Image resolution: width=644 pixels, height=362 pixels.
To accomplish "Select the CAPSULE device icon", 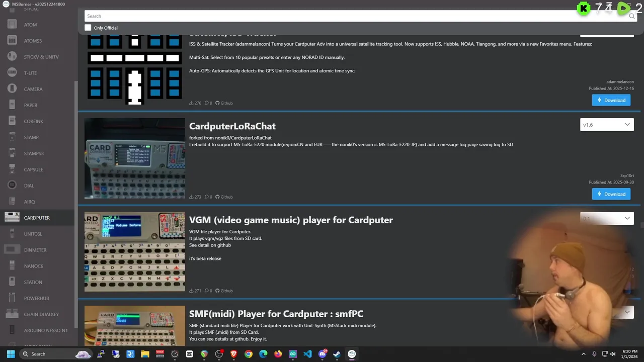I will tap(12, 169).
